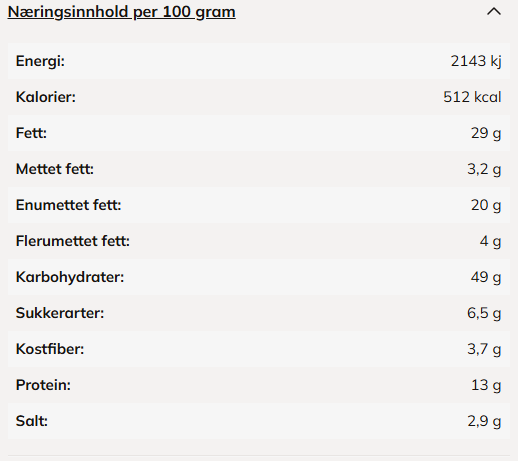Click the 20 g monounsaturated value
The width and height of the screenshot is (518, 461).
[486, 205]
